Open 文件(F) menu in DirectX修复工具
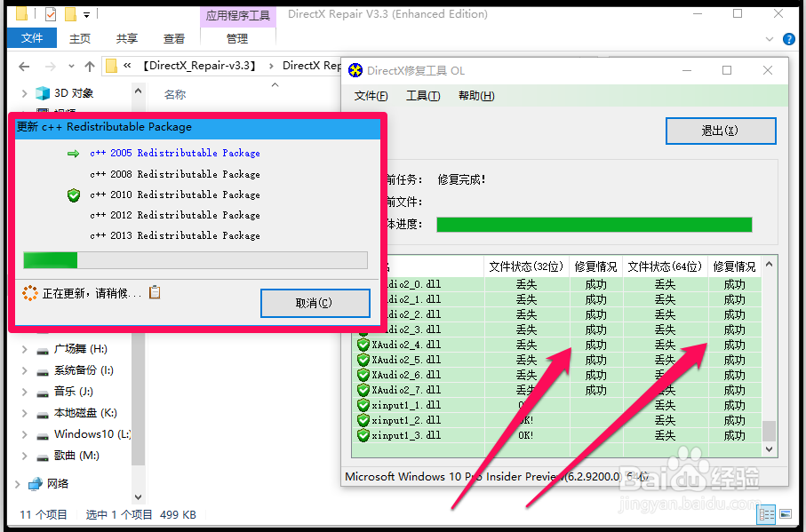The height and width of the screenshot is (532, 806). point(371,96)
